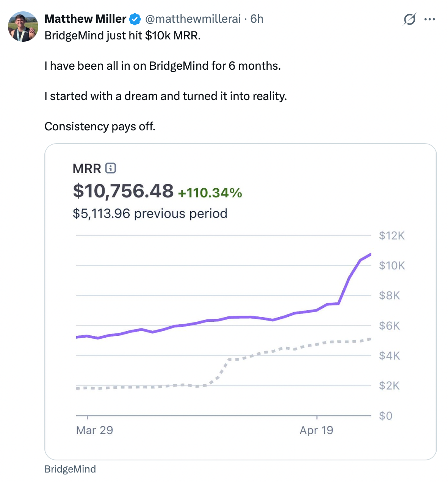Click the BridgeMind link below the chart

70,469
